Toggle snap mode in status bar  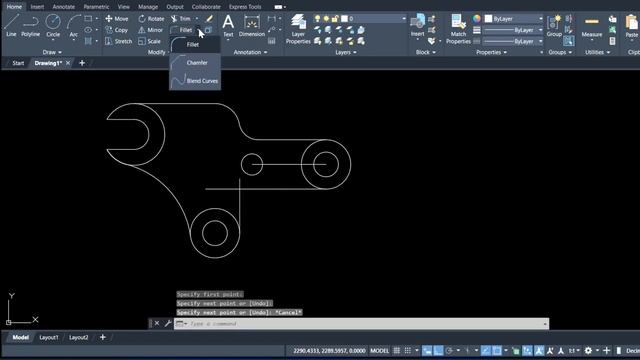click(408, 351)
